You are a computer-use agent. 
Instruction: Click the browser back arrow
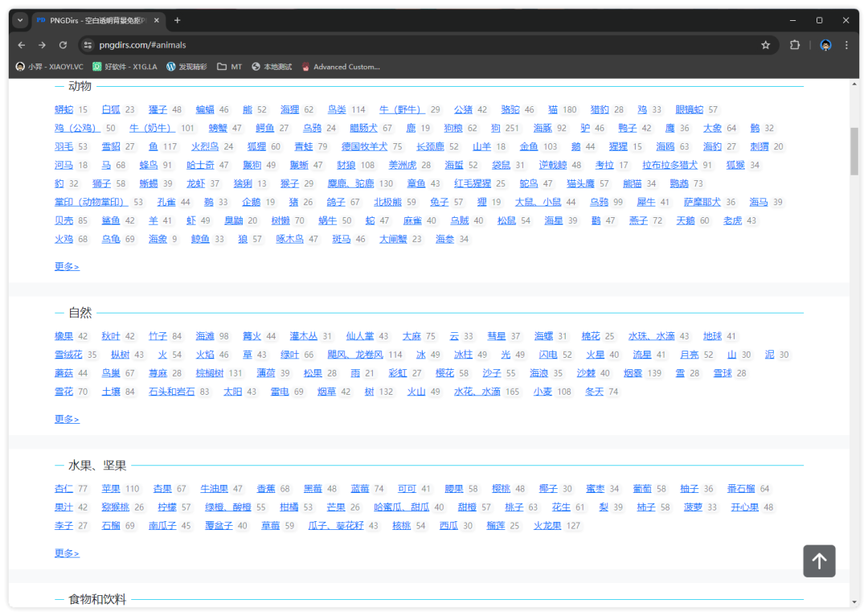click(22, 45)
